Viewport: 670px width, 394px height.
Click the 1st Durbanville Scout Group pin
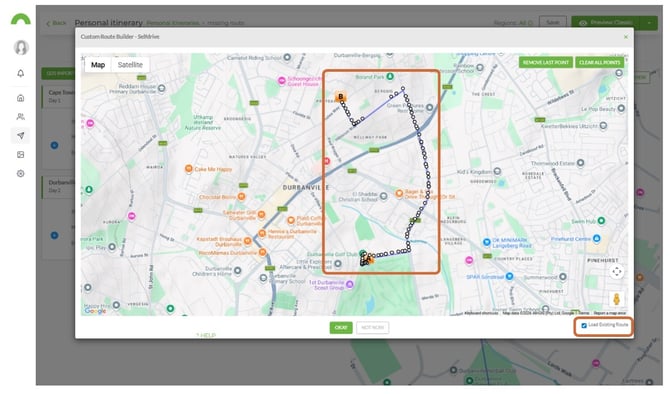click(x=350, y=284)
